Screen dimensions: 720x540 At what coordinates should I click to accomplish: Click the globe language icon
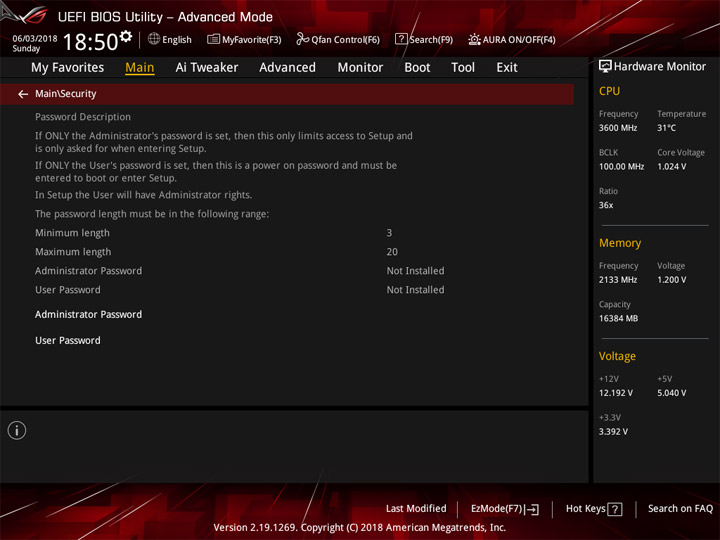pos(154,39)
